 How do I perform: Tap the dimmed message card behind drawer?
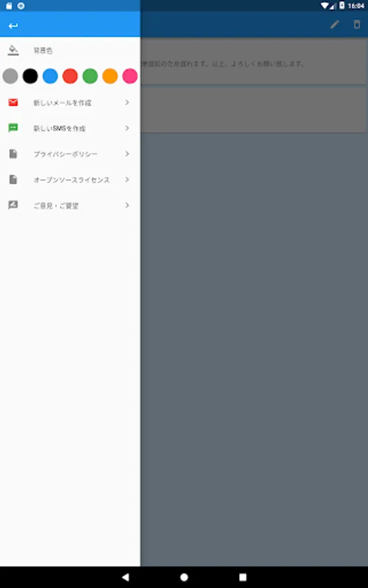click(254, 62)
